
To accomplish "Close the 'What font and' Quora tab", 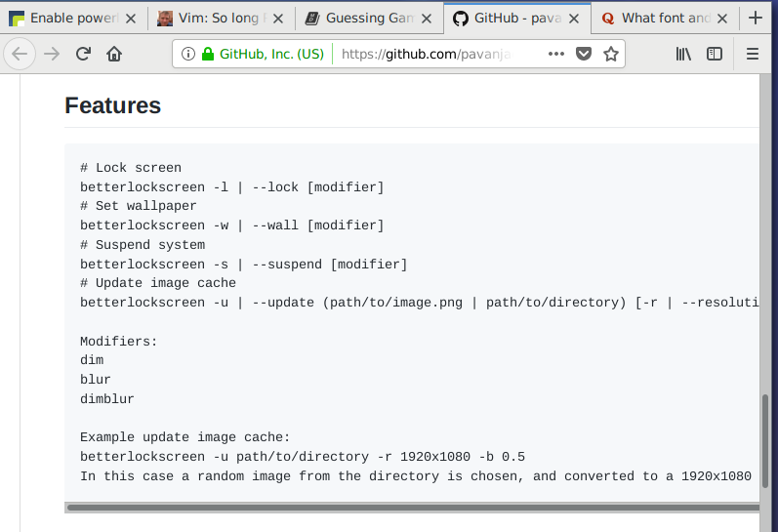I will pos(721,18).
